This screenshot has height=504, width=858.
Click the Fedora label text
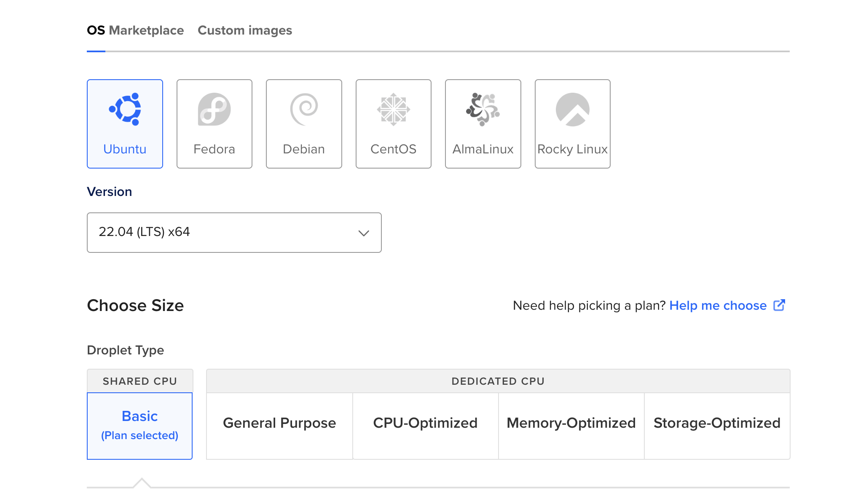click(214, 149)
